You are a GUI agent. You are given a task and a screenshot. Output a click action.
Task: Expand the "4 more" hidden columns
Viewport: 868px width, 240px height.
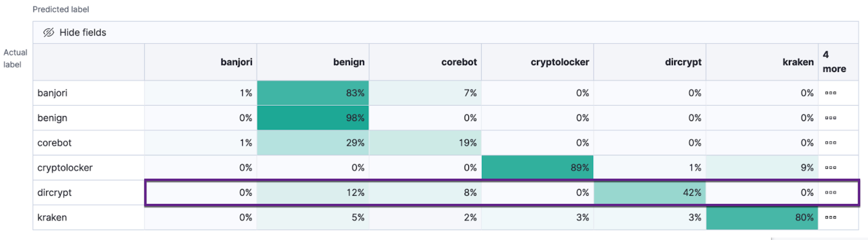(x=834, y=62)
